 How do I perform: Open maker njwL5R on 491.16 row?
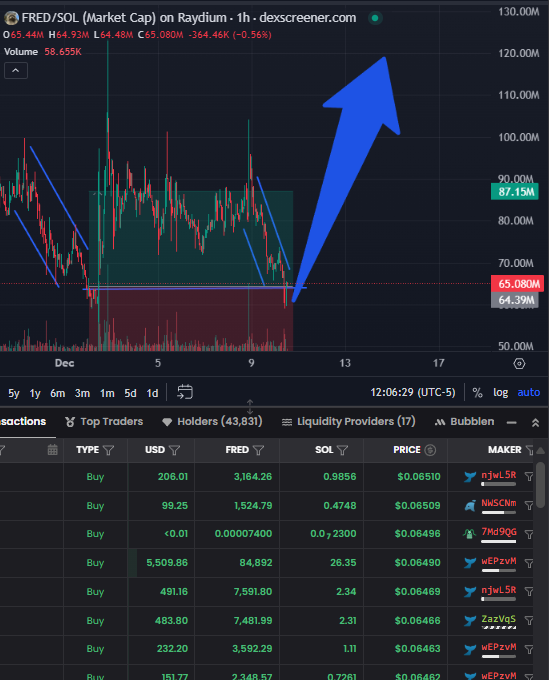tap(499, 590)
